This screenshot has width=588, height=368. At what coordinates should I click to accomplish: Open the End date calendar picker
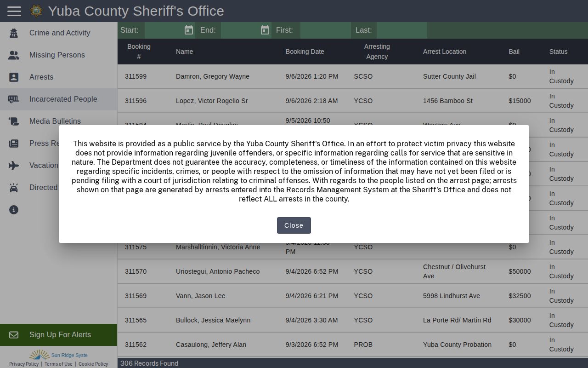point(265,30)
